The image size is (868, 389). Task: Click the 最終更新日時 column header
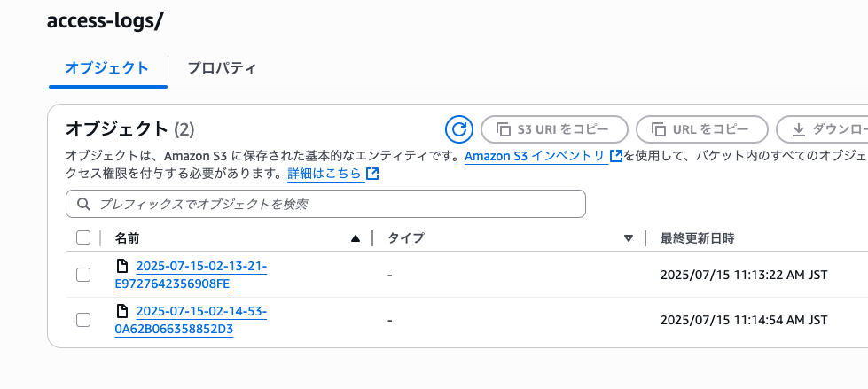pos(698,238)
